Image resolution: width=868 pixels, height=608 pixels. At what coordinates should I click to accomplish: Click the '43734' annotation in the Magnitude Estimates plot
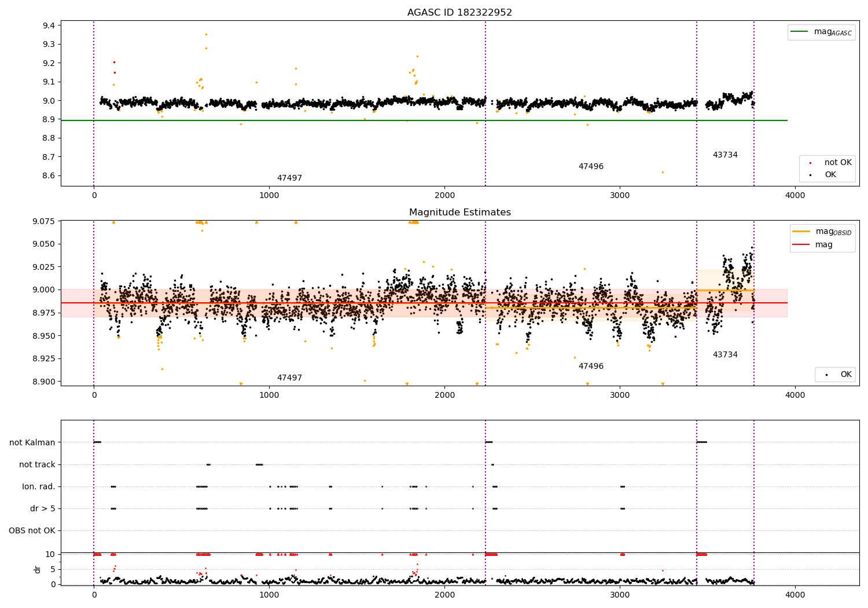pos(725,355)
